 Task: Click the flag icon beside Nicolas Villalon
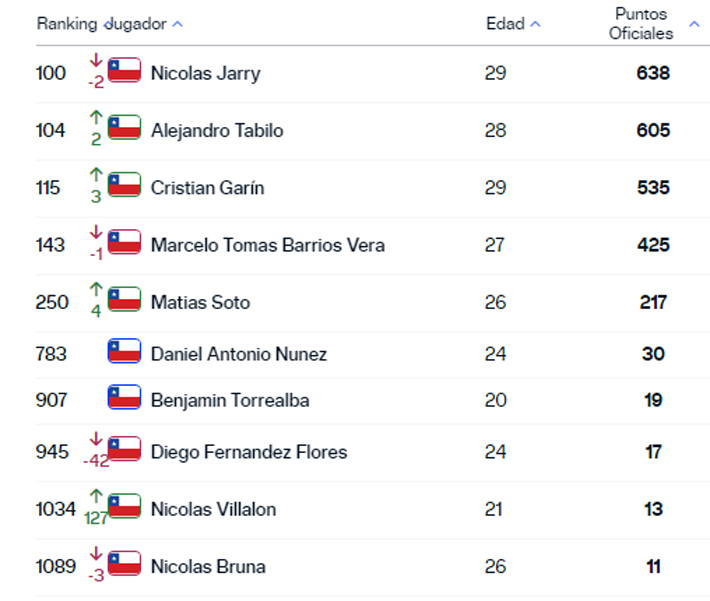(124, 506)
